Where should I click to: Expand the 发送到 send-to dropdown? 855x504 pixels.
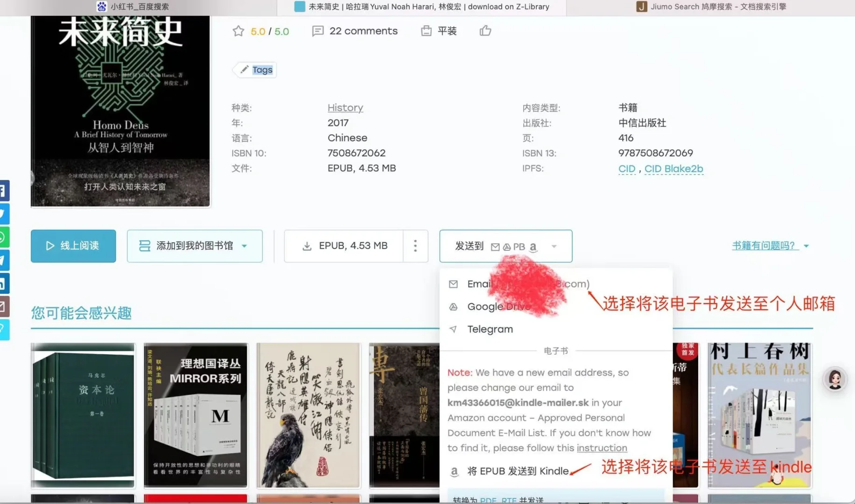tap(506, 246)
